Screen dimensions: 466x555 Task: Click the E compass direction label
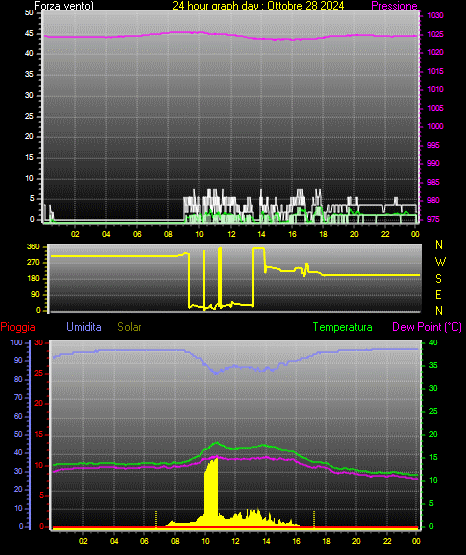[x=438, y=294]
